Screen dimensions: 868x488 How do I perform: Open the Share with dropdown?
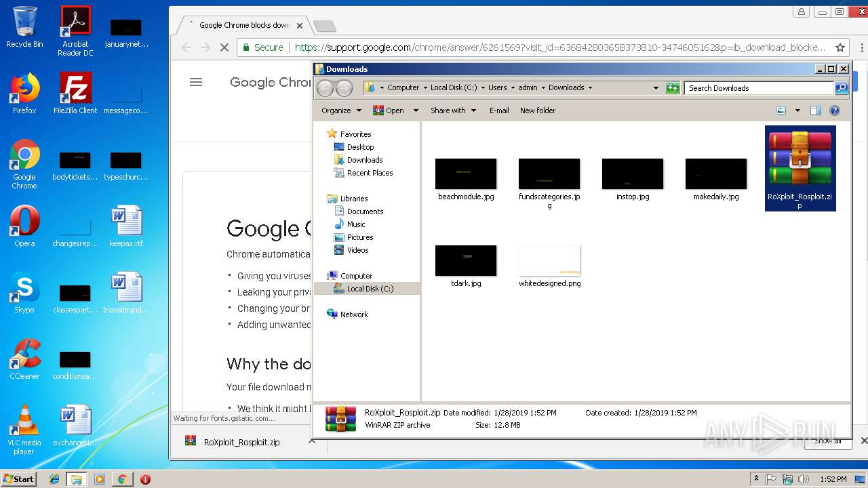click(x=453, y=110)
